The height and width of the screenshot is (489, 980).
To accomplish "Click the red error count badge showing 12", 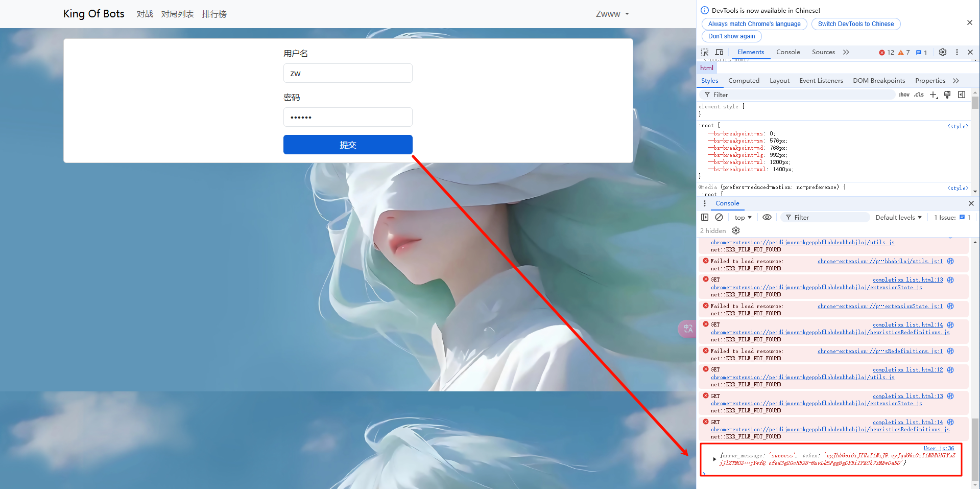I will point(887,53).
